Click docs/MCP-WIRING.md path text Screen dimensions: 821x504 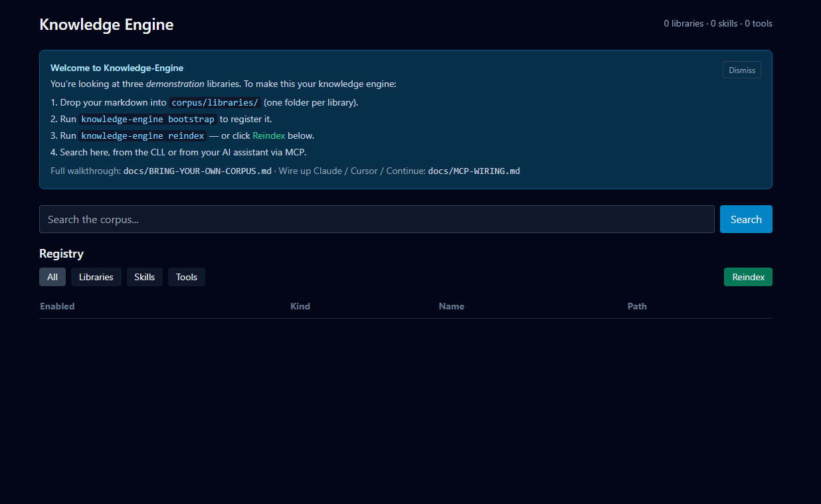(x=474, y=171)
